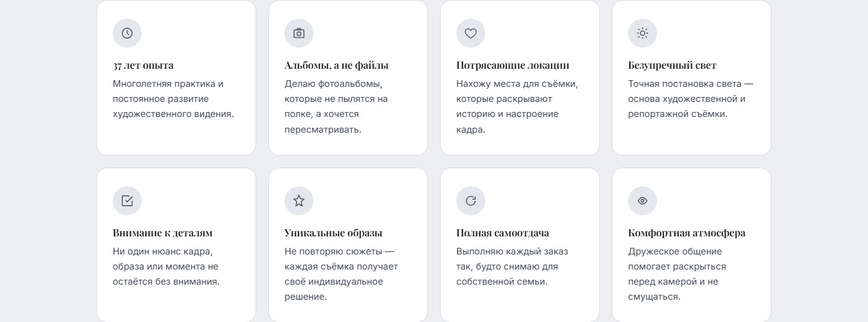Click the sun icon above Безупречный свет
Viewport: 868px width, 322px height.
[x=643, y=33]
